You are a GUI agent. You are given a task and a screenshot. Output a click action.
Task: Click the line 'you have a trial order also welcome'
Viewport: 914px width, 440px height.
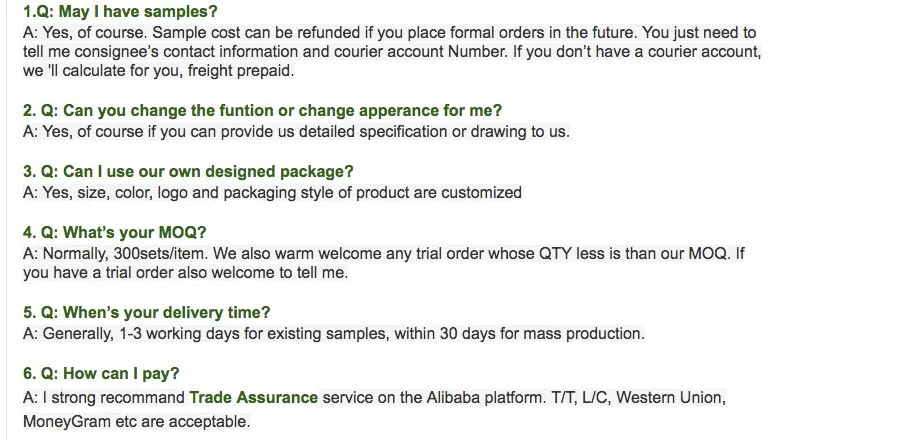[x=185, y=273]
